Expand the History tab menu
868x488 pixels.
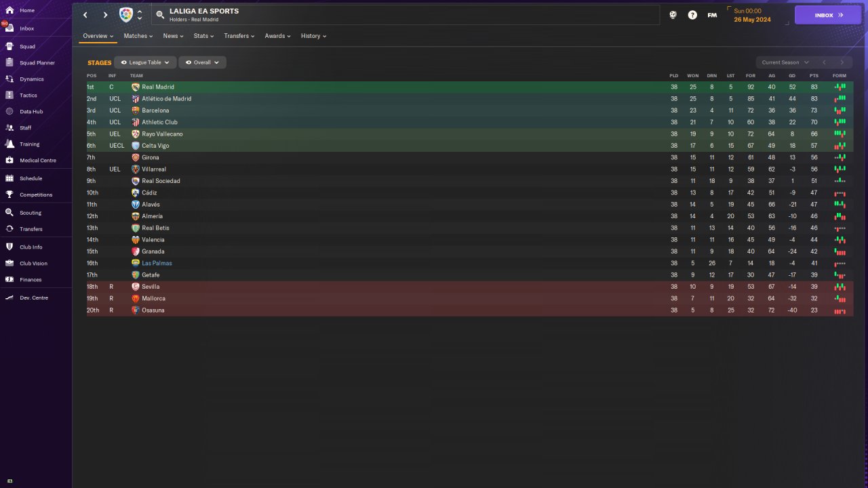pyautogui.click(x=313, y=36)
